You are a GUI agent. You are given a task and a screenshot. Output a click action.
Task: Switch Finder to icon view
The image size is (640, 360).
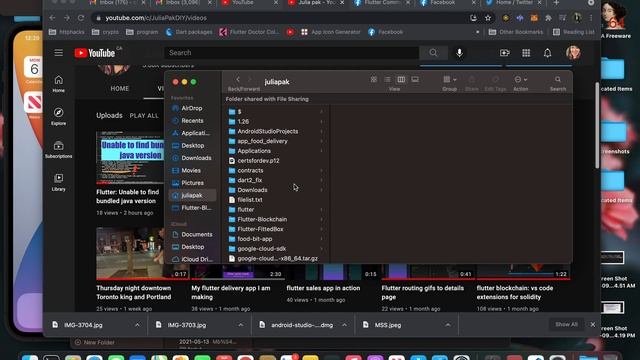(x=373, y=79)
